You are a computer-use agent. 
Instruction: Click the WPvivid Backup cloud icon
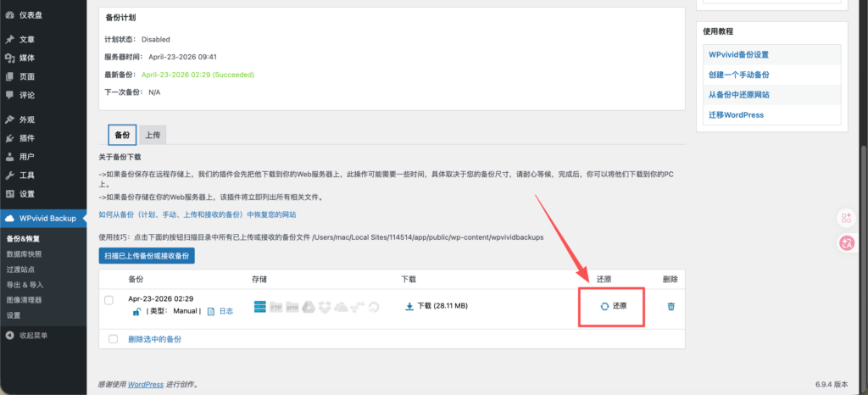[x=9, y=218]
